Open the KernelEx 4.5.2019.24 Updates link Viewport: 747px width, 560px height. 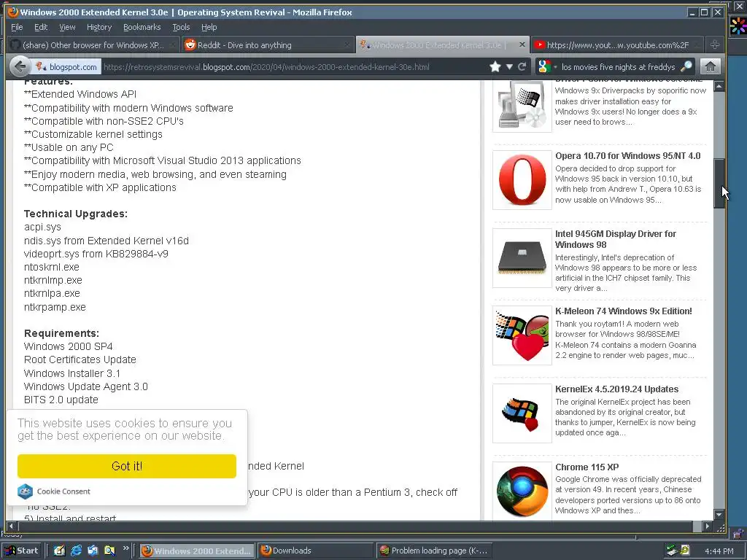(616, 389)
